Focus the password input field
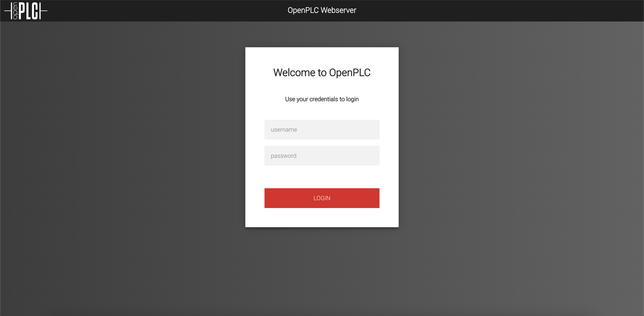The height and width of the screenshot is (316, 644). [322, 156]
